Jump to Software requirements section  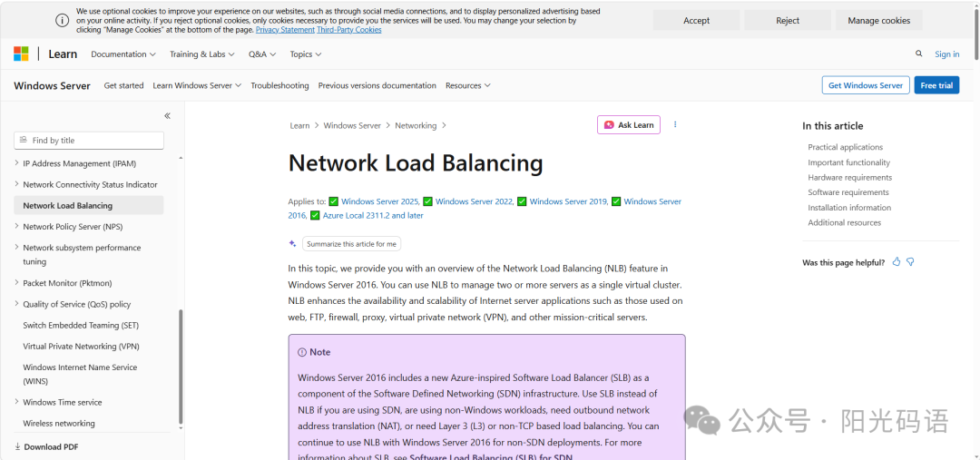[848, 192]
